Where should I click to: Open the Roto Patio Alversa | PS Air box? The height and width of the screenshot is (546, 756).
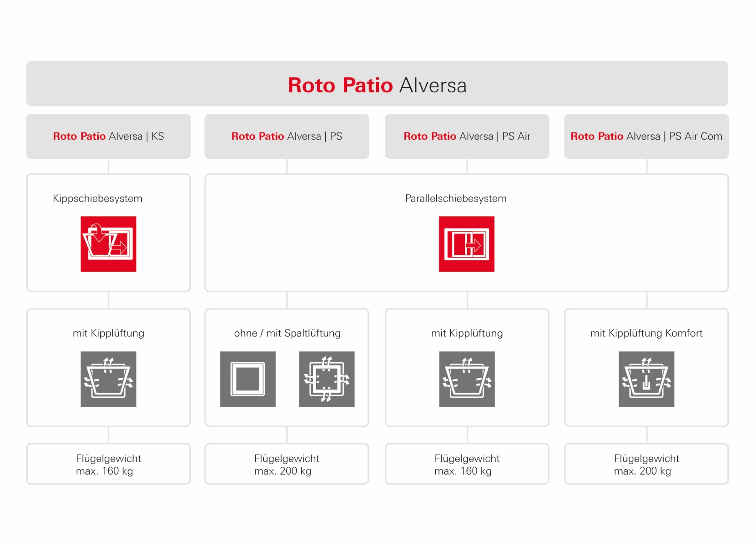pos(467,136)
